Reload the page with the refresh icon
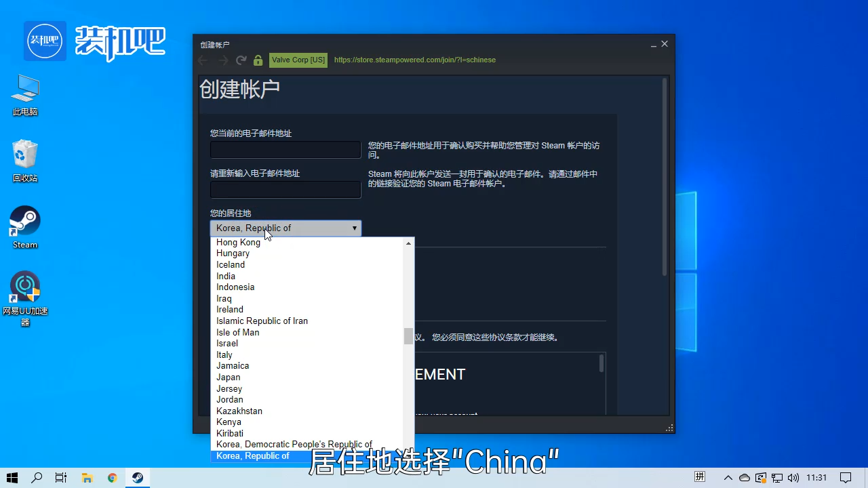The image size is (868, 488). (x=241, y=60)
